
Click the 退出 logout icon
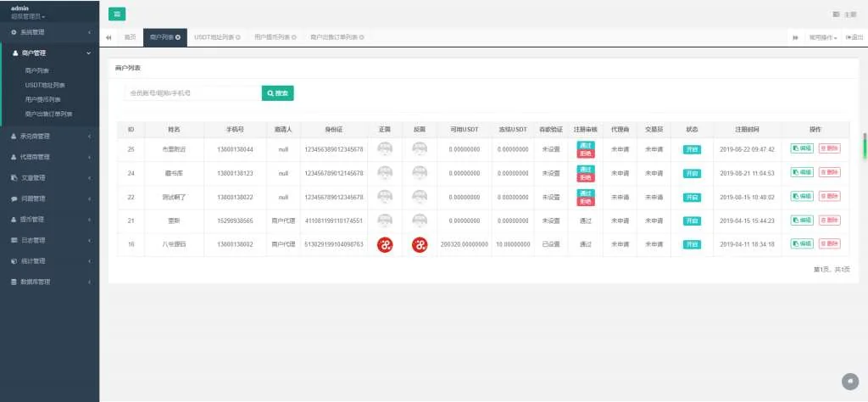[x=849, y=37]
